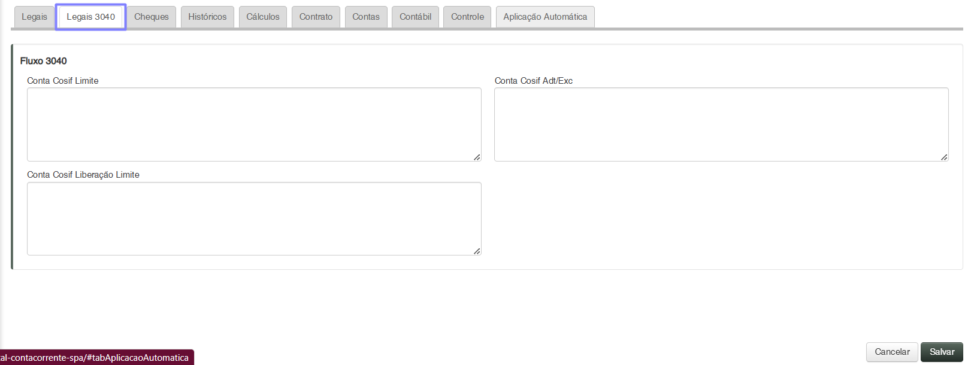Image resolution: width=980 pixels, height=365 pixels.
Task: Open the Aplicação Automática tab
Action: pyautogui.click(x=545, y=17)
